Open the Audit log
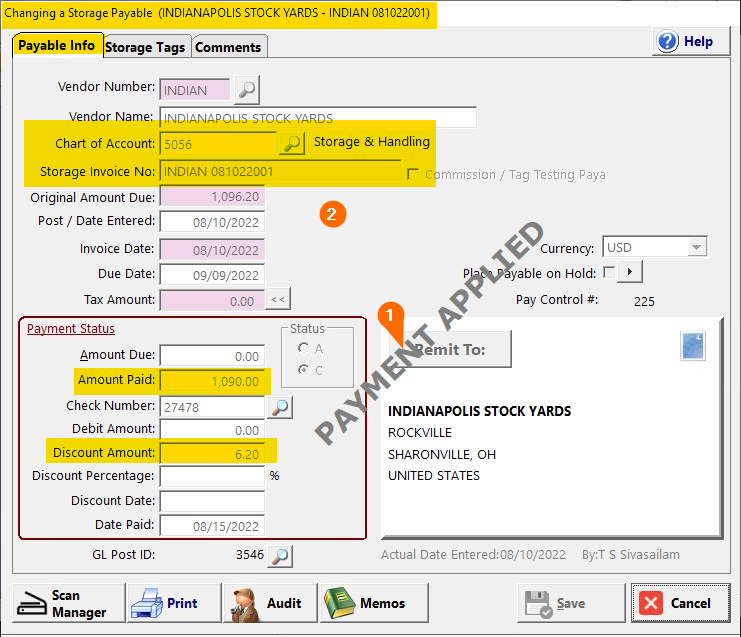Image resolution: width=741 pixels, height=637 pixels. point(270,603)
